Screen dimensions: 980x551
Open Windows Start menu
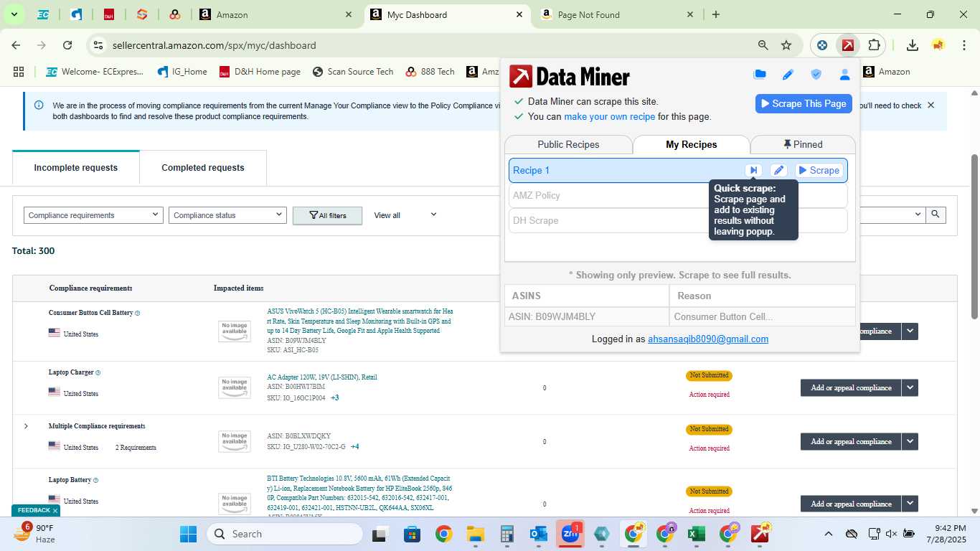click(x=188, y=534)
